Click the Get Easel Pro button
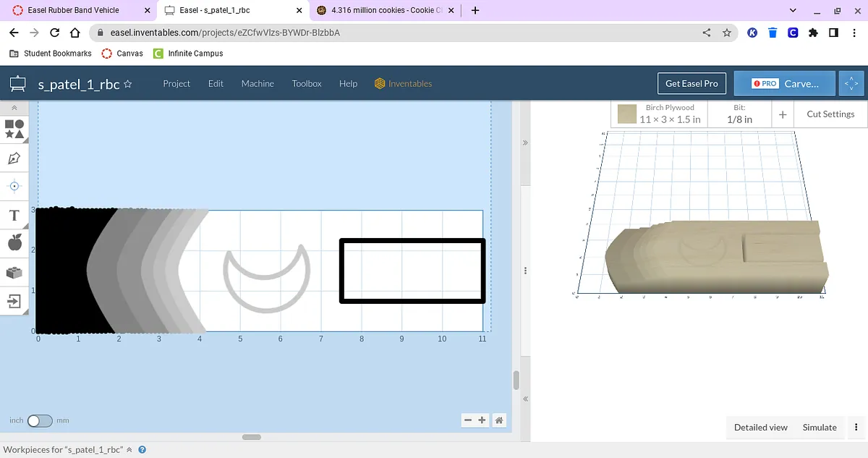The image size is (868, 458). [692, 84]
